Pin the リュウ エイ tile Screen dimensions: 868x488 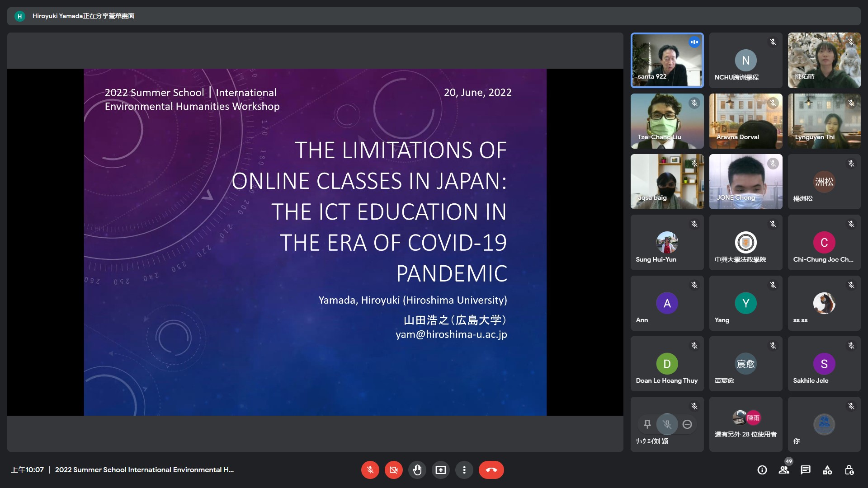click(647, 424)
